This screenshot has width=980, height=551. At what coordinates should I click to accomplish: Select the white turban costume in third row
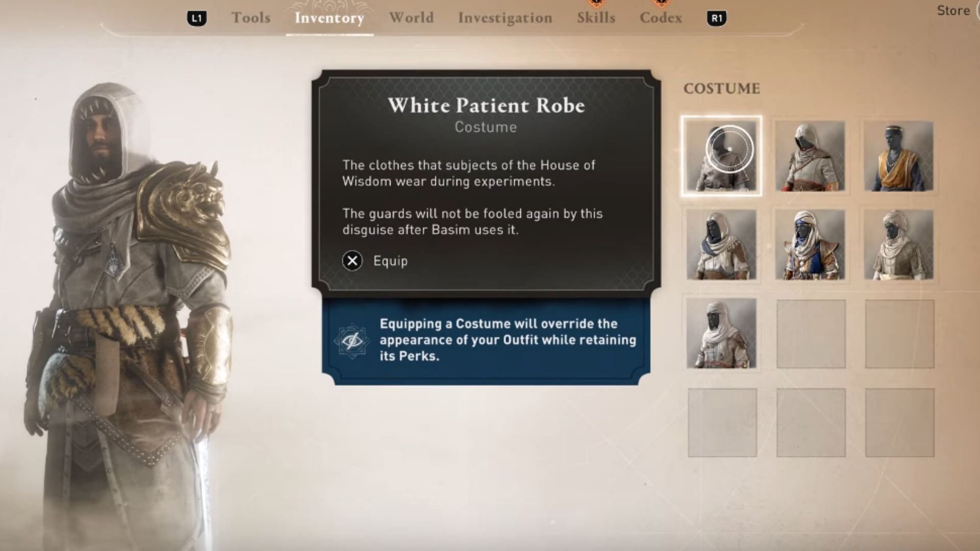coord(721,334)
